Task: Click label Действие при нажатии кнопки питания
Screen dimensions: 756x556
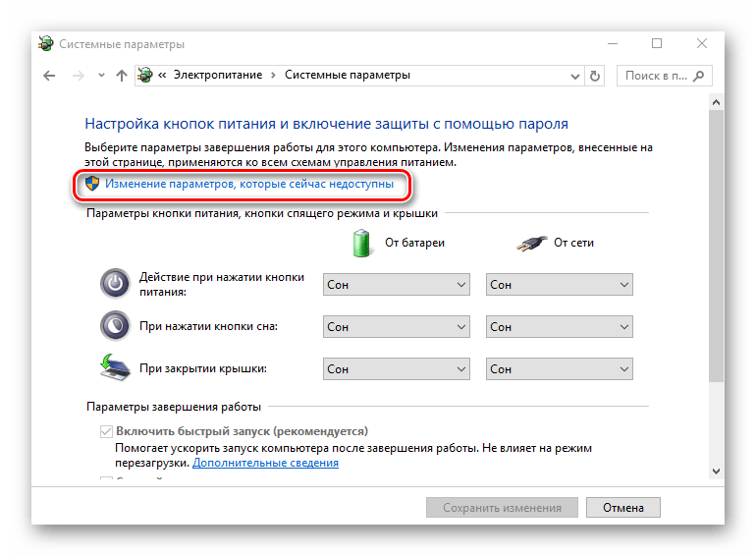Action: click(222, 285)
